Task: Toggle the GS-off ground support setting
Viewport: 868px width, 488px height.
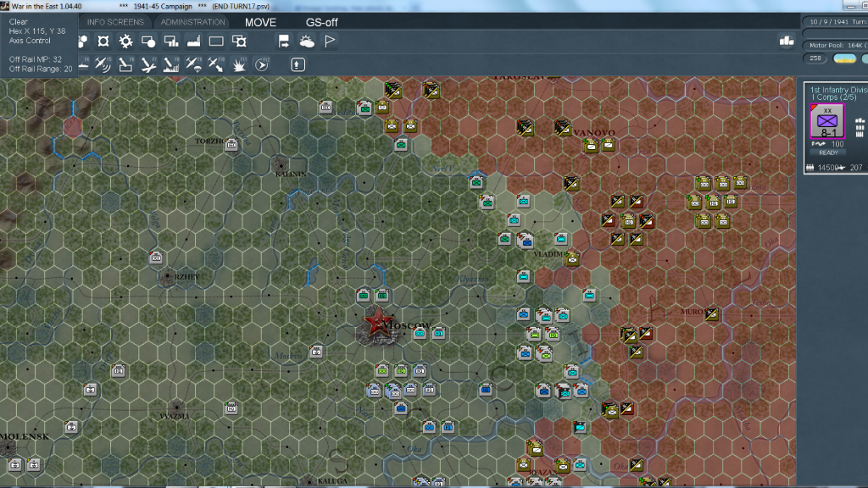Action: pyautogui.click(x=321, y=22)
